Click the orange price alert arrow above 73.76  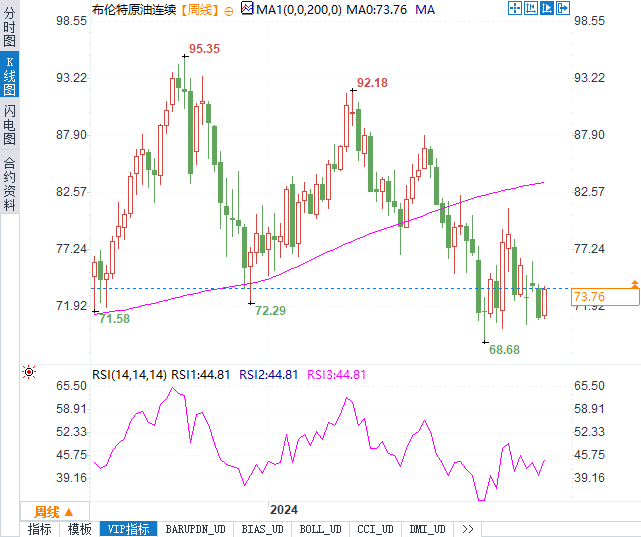[634, 284]
